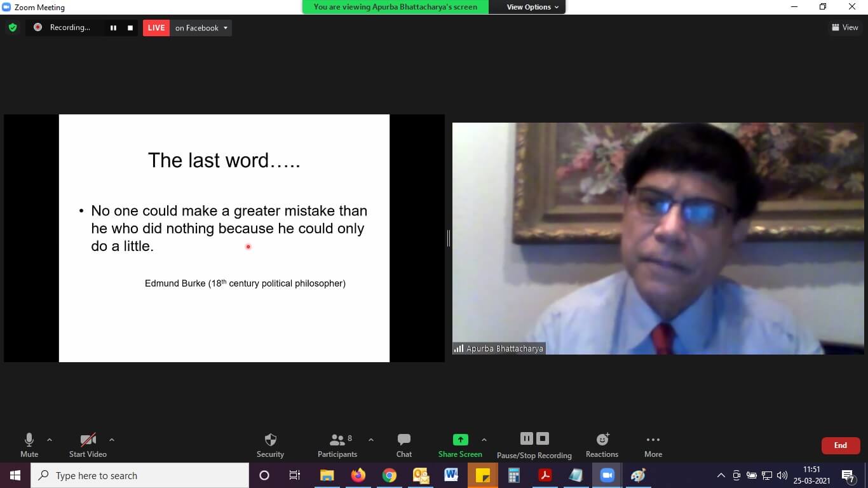Click the volume speaker tray icon
868x488 pixels.
[782, 475]
